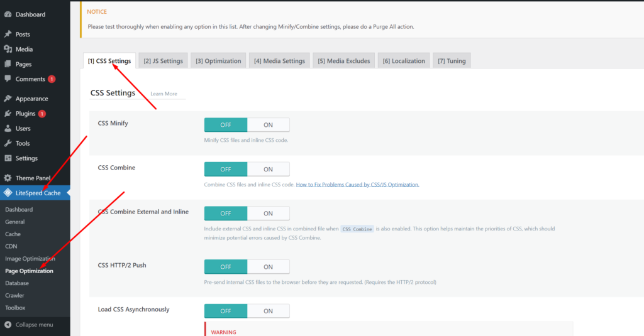The height and width of the screenshot is (336, 644).
Task: Turn CSS Minify ON
Action: [x=268, y=125]
